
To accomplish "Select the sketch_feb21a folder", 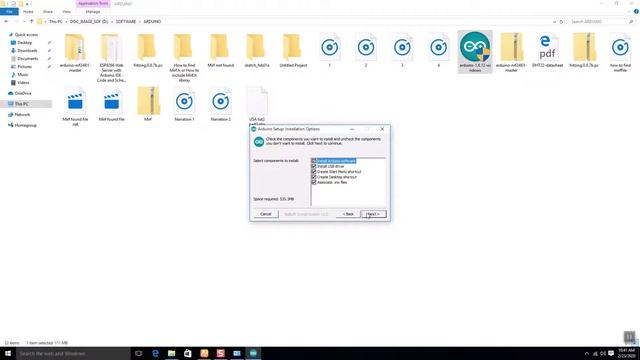I will (257, 50).
